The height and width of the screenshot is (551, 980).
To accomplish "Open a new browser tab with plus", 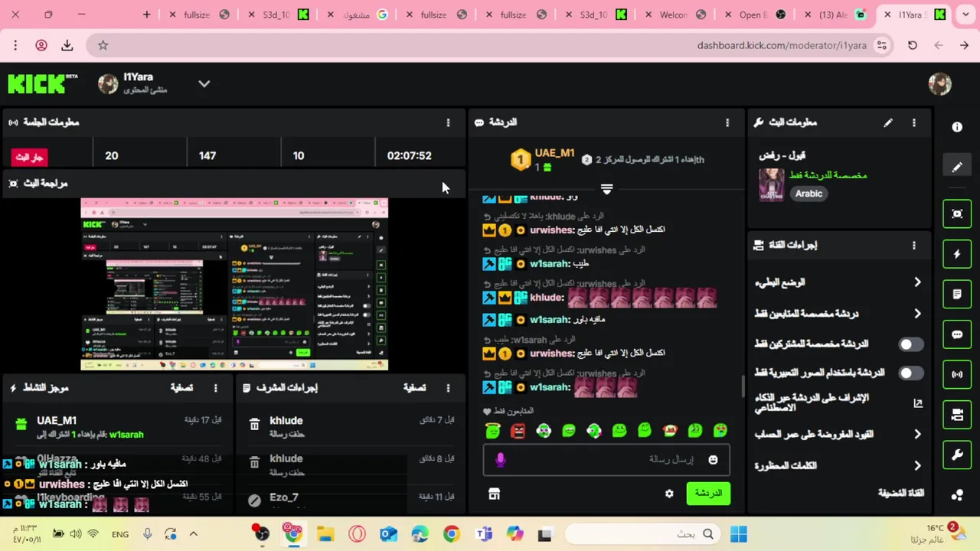I will click(x=146, y=15).
